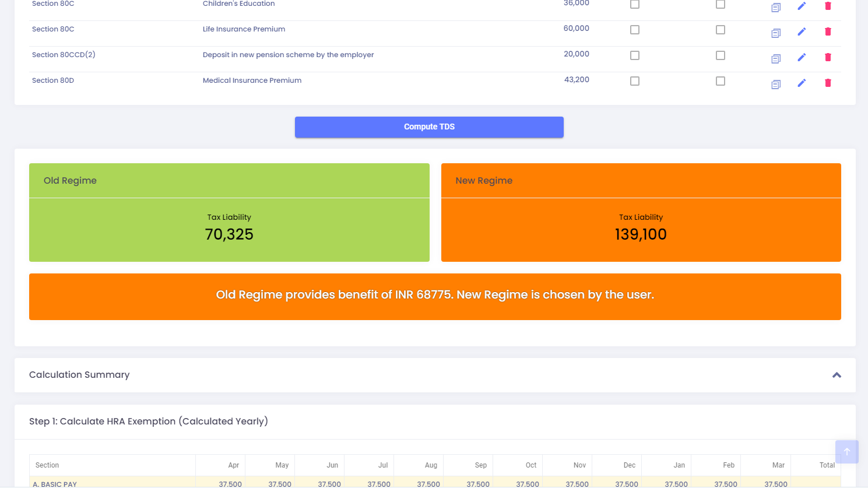The width and height of the screenshot is (868, 488).
Task: Click Step 1 Calculate HRA Exemption heading
Action: pyautogui.click(x=149, y=422)
